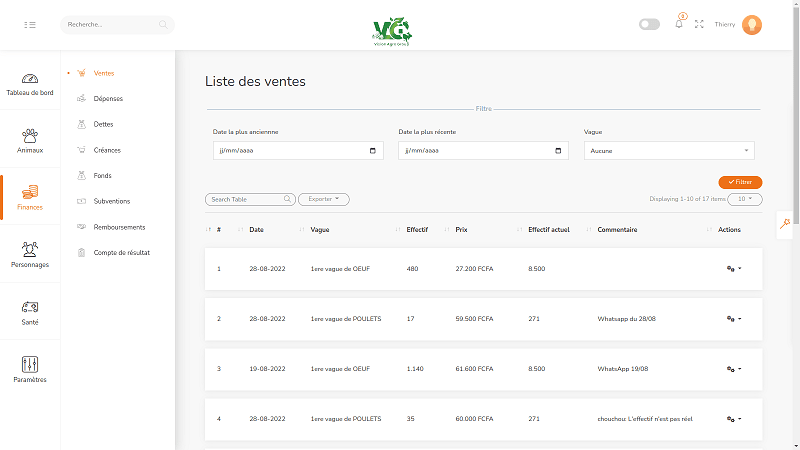
Task: Open the Exporter dropdown
Action: (x=323, y=199)
